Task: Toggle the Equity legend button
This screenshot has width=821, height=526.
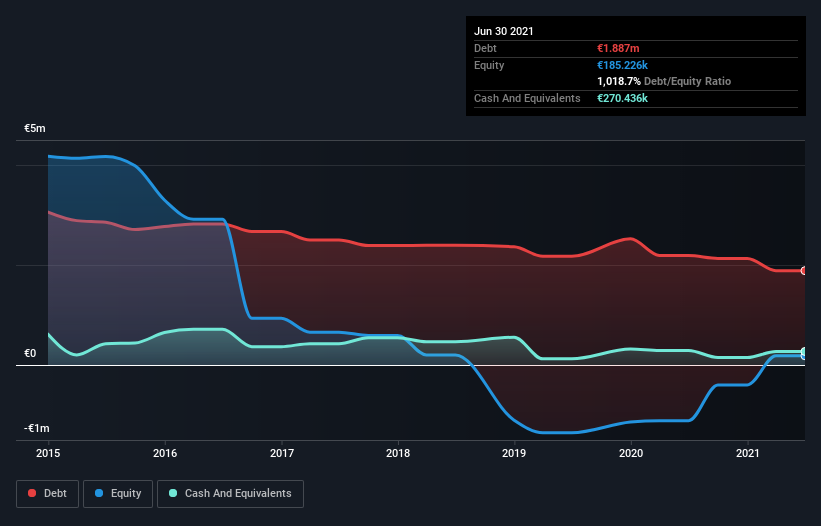Action: [x=118, y=494]
